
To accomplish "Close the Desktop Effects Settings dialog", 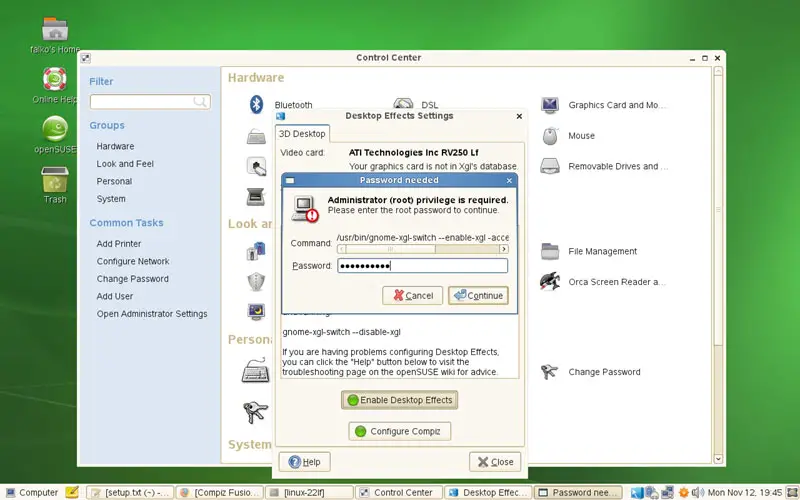I will point(495,462).
